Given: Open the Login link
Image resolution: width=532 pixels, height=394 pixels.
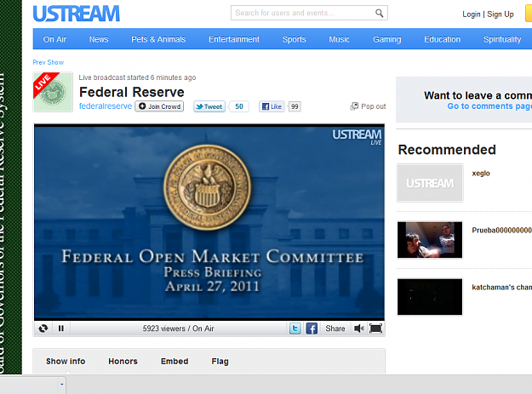Looking at the screenshot, I should pos(472,14).
